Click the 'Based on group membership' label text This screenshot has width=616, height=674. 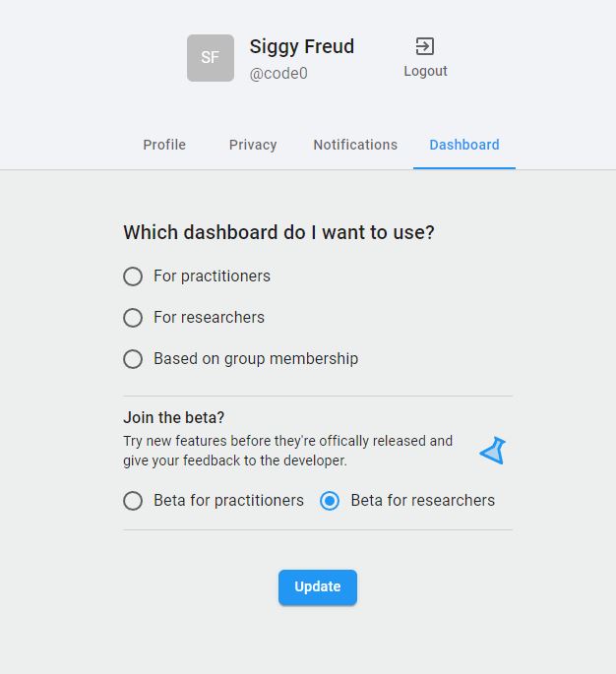click(x=256, y=359)
